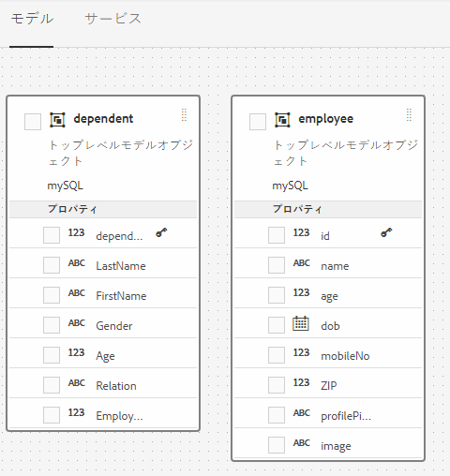Viewport: 450px width, 476px height.
Task: Tick the mobileNo property checkbox
Action: click(x=277, y=355)
